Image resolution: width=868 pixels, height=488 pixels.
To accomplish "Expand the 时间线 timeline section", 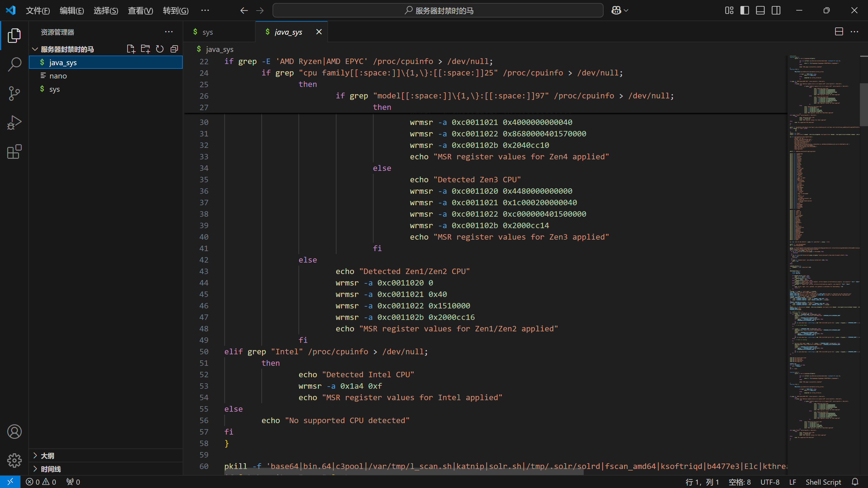I will coord(51,469).
